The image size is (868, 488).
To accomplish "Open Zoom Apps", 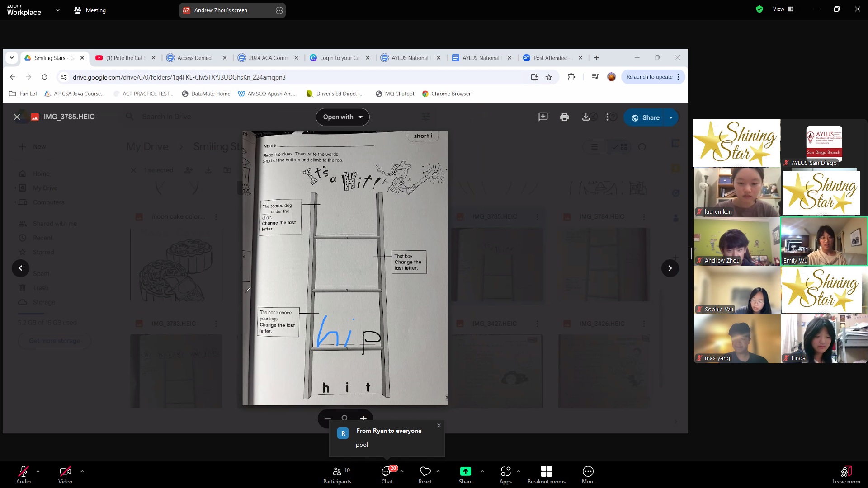I will 505,475.
